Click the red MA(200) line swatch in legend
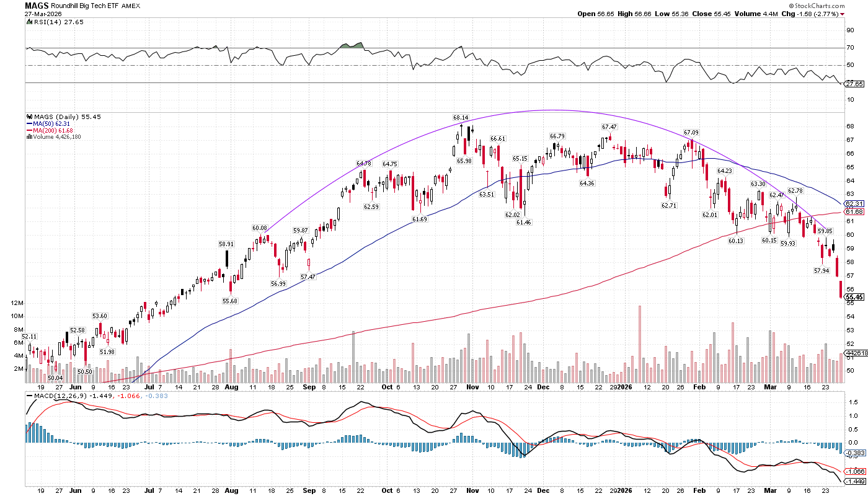This screenshot has height=496, width=868. (29, 130)
